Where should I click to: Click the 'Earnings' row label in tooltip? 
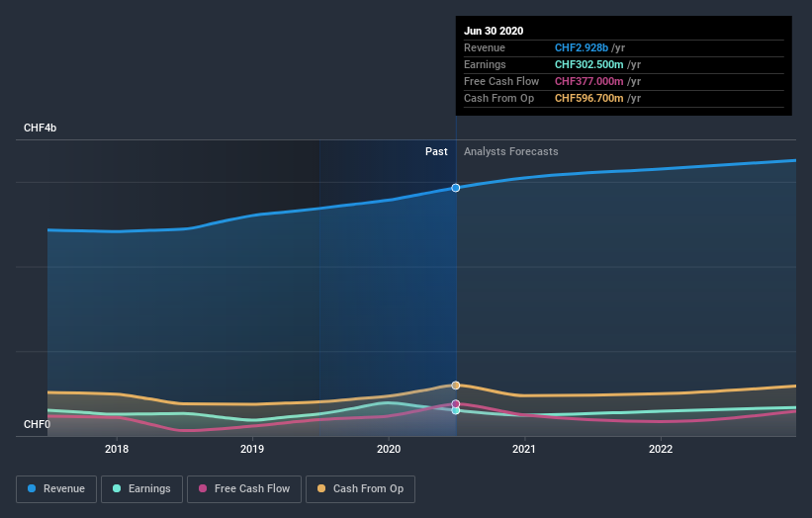coord(485,64)
